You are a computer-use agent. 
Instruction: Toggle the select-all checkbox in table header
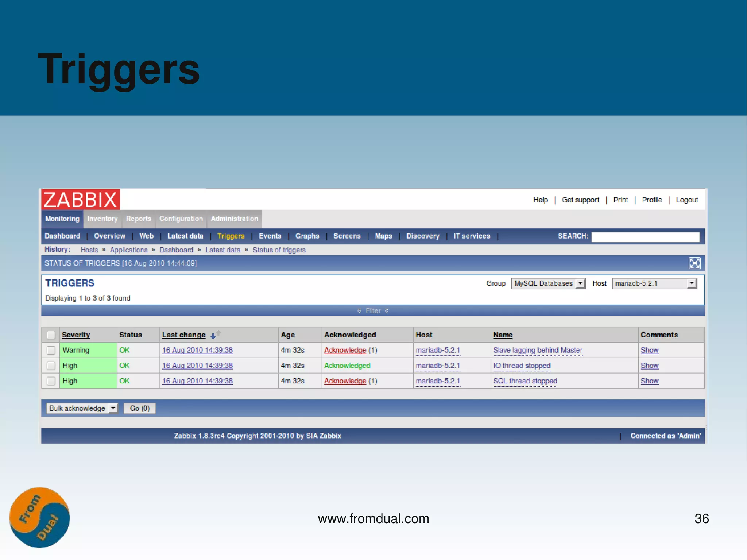(x=51, y=335)
